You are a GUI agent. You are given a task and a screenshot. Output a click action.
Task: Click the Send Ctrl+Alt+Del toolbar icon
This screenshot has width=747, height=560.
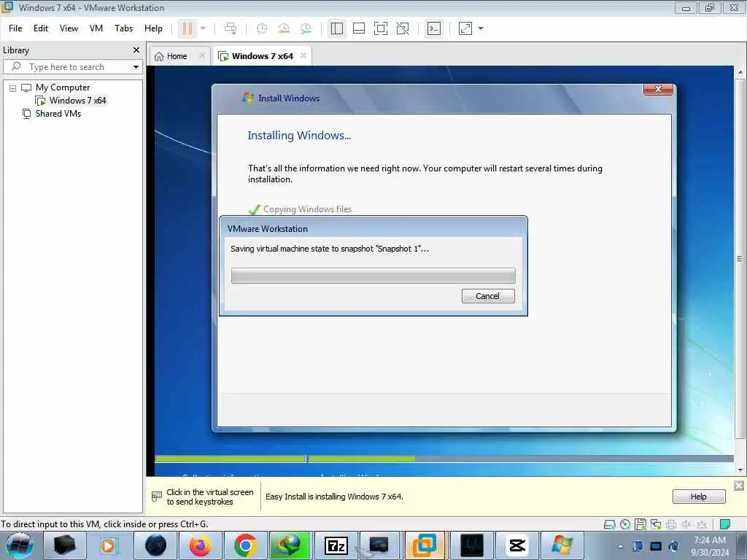(231, 28)
